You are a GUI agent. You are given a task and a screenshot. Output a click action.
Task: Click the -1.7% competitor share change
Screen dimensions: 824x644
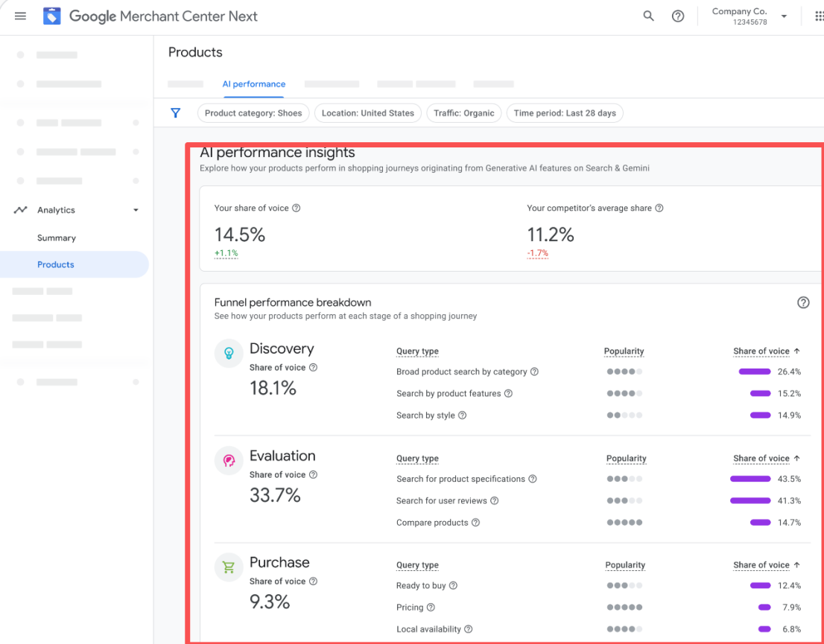538,253
